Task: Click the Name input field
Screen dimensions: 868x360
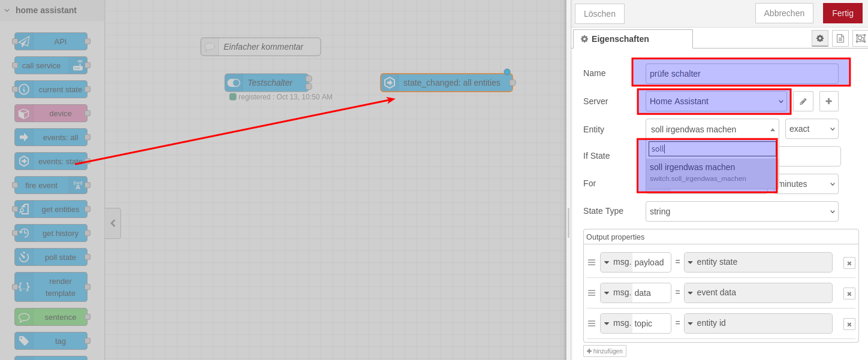Action: 742,74
